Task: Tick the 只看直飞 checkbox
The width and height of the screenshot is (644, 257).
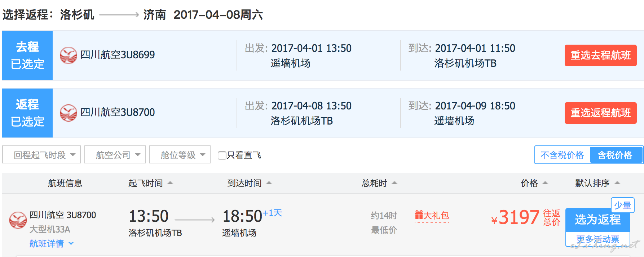Action: pyautogui.click(x=222, y=155)
